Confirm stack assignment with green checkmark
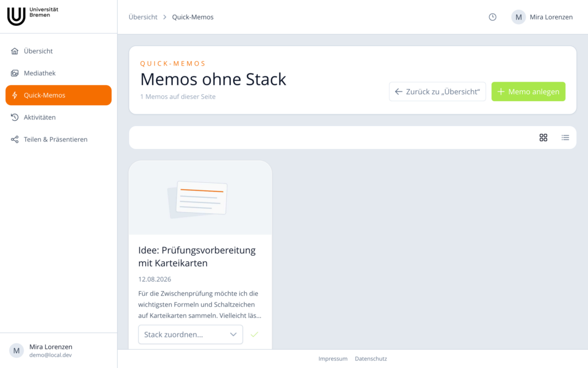 (254, 334)
